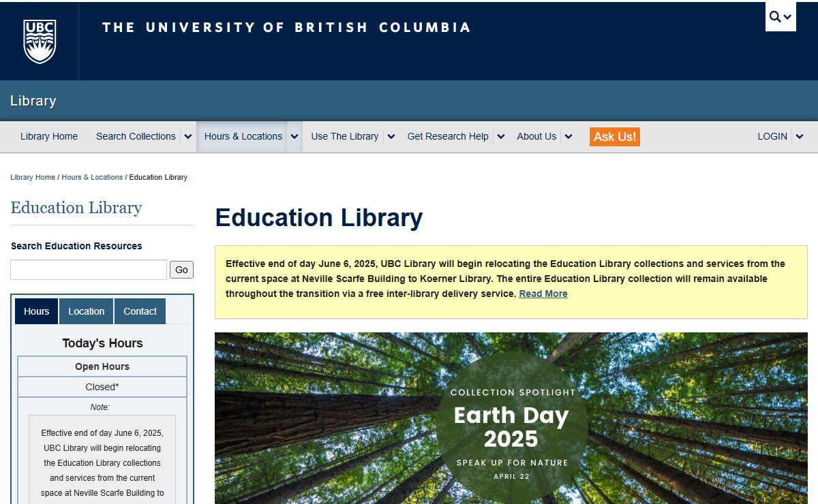Click the Go search button
The height and width of the screenshot is (504, 818).
pos(181,270)
